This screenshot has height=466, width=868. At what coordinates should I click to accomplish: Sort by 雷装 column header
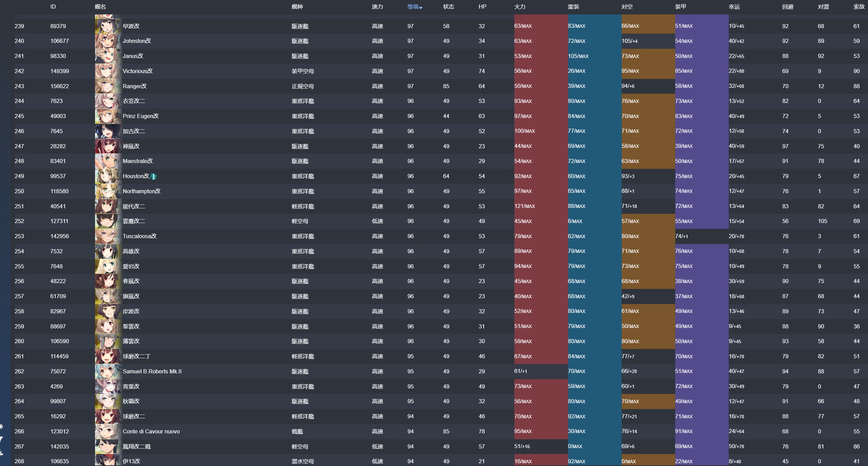pos(573,7)
